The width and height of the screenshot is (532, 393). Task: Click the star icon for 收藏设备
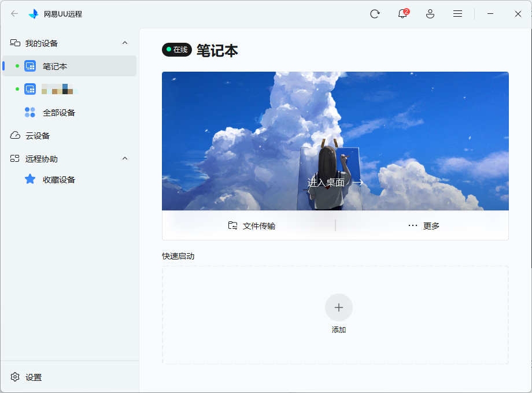point(30,179)
